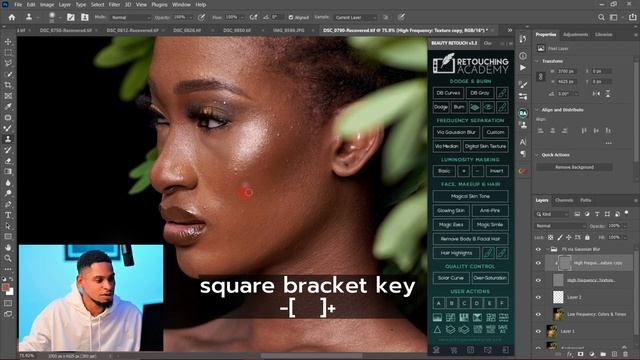This screenshot has height=360, width=640.
Task: Open the Actions play icon in dock
Action: [x=523, y=67]
